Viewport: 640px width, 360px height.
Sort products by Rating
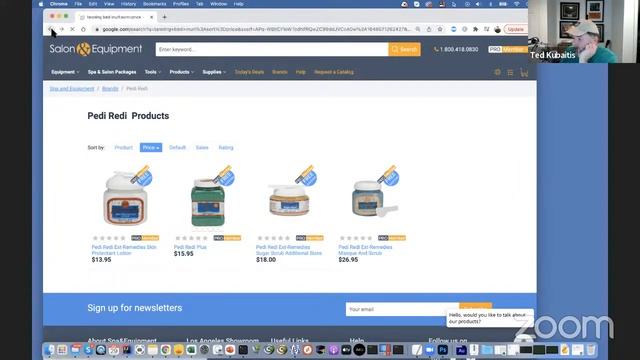click(x=226, y=148)
